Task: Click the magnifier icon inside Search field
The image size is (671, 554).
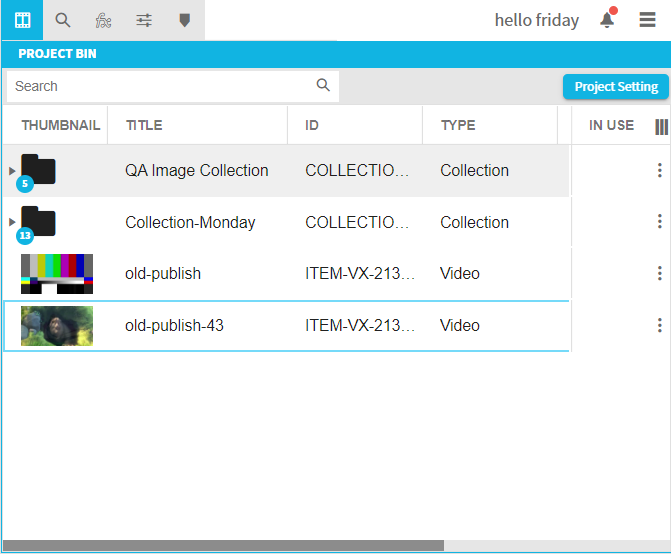Action: (x=323, y=86)
